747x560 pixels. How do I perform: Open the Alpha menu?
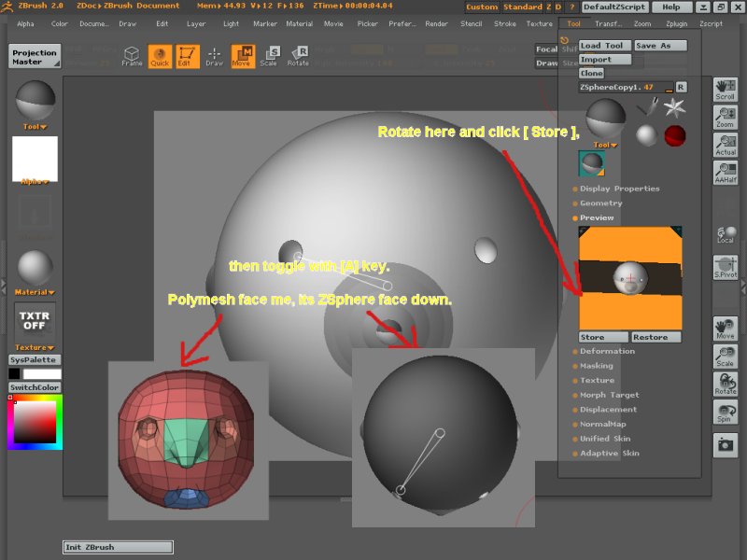click(25, 23)
